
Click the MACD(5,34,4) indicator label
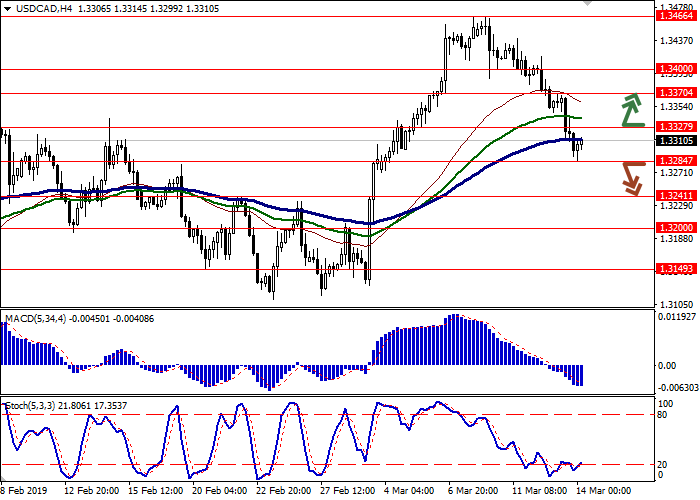tap(35, 319)
